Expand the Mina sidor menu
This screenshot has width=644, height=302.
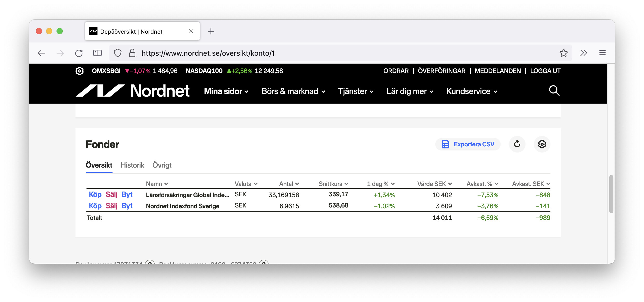(226, 91)
